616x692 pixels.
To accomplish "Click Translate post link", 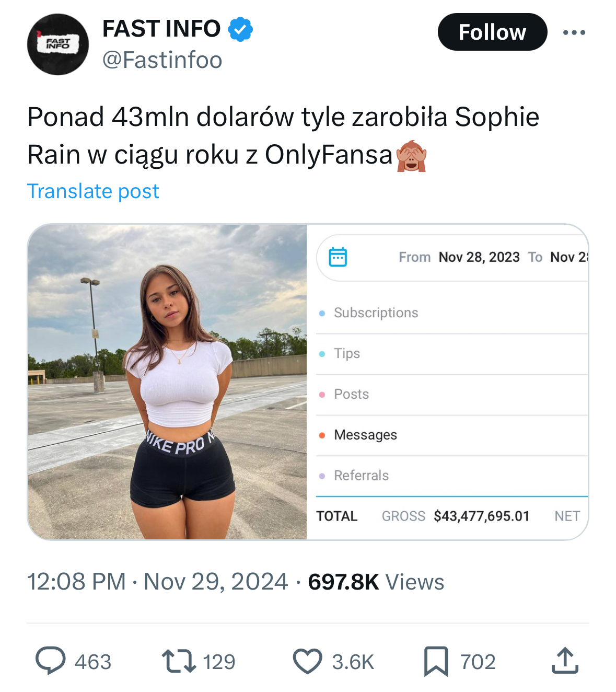I will tap(93, 191).
